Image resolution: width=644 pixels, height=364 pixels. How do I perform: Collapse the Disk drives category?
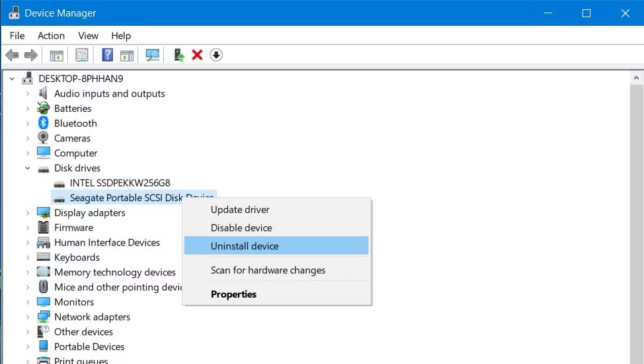pos(28,168)
